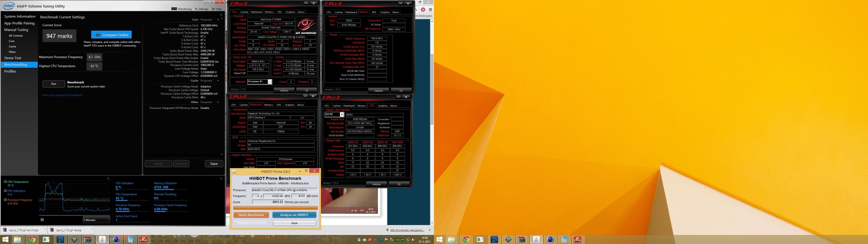Open Monitoring view in Intel XTU header

click(182, 9)
